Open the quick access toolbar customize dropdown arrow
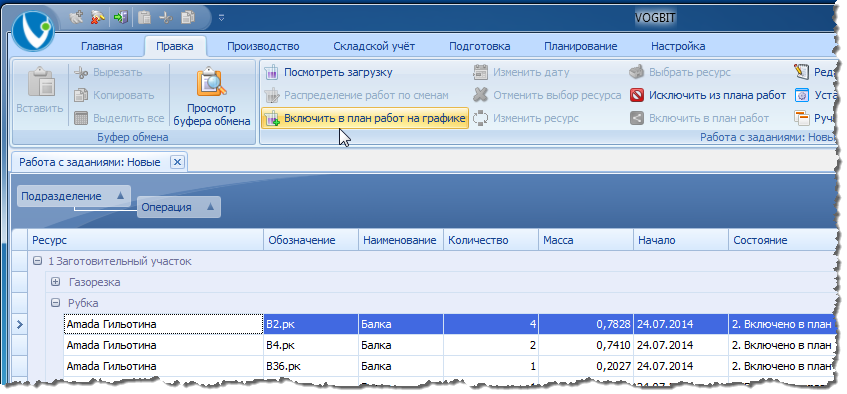Screen dimensions: 847x394 click(x=221, y=17)
